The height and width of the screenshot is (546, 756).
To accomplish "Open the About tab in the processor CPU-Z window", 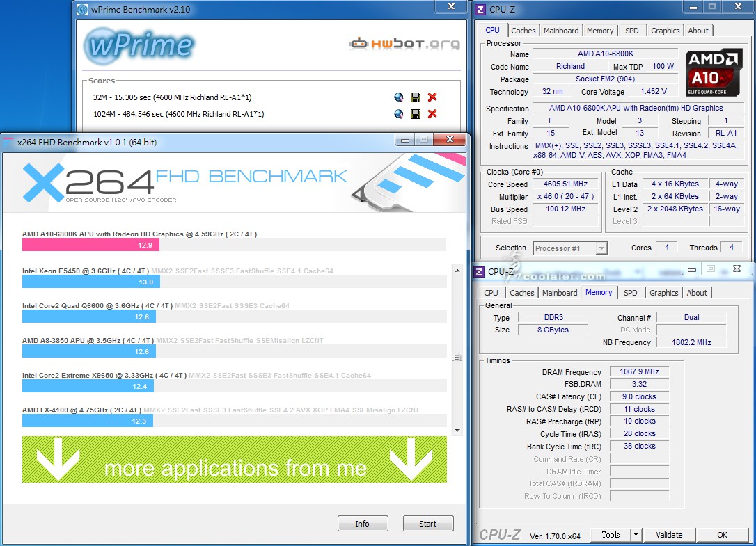I will tap(698, 31).
